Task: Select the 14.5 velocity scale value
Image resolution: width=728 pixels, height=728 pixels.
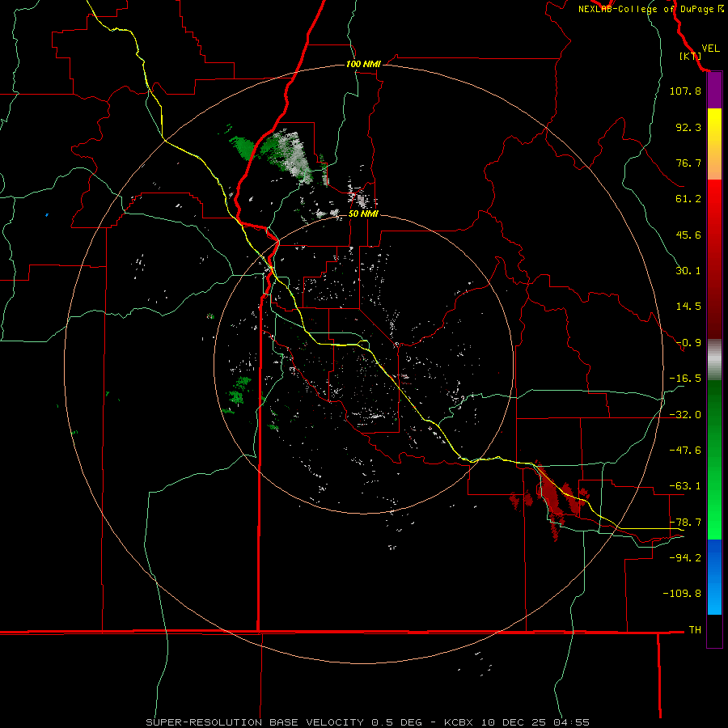Action: click(x=688, y=307)
